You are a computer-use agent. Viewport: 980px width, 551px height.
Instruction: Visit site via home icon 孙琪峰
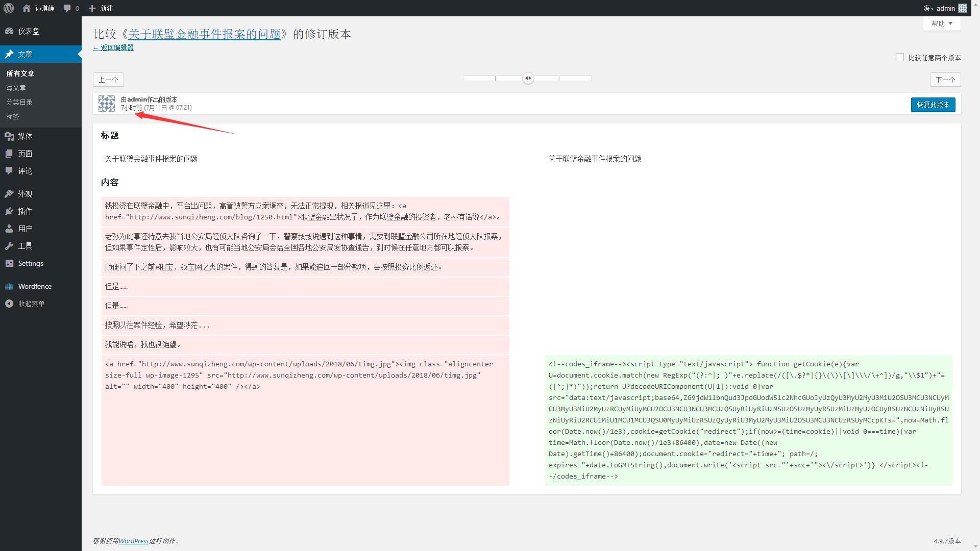[x=38, y=8]
